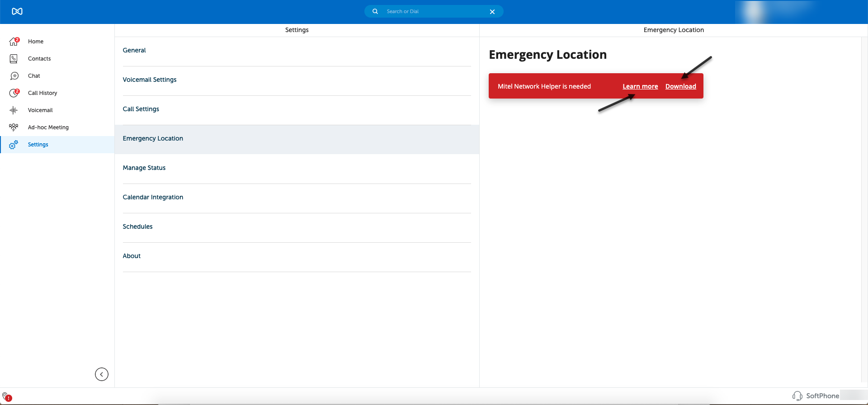
Task: Click the SoftPhone headset icon
Action: 797,396
